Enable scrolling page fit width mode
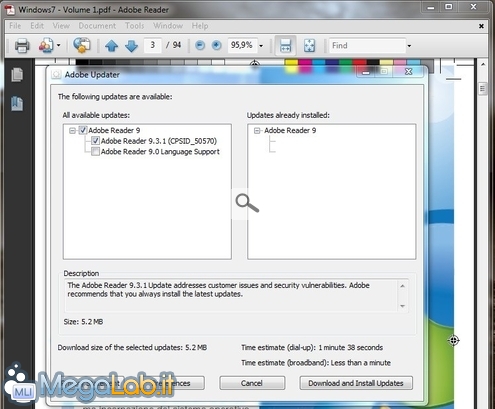 click(x=285, y=45)
